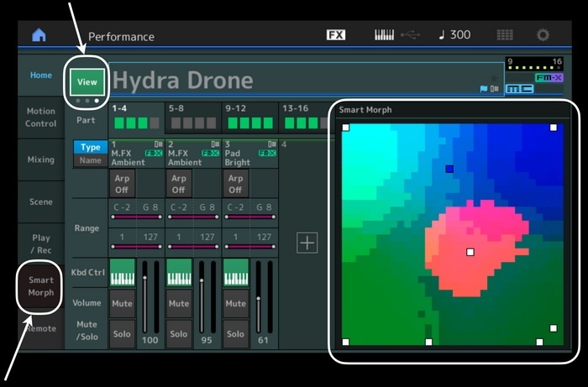The width and height of the screenshot is (588, 387).
Task: Open the Mixing tab
Action: [41, 160]
